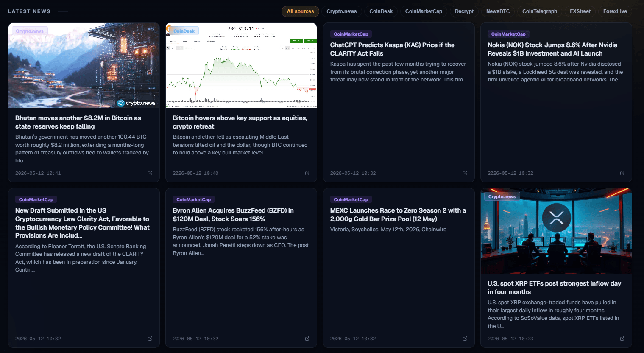Open external link icon on Kaspa price card
Image resolution: width=644 pixels, height=353 pixels.
click(x=465, y=173)
